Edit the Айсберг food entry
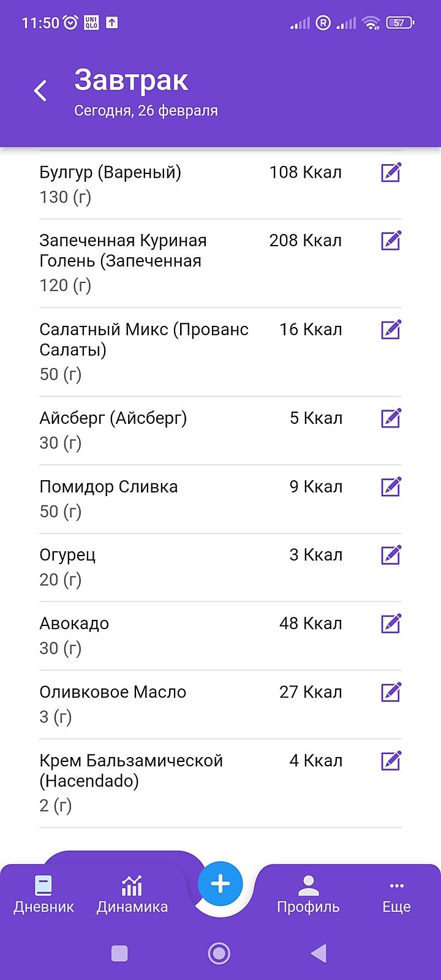 click(x=391, y=418)
